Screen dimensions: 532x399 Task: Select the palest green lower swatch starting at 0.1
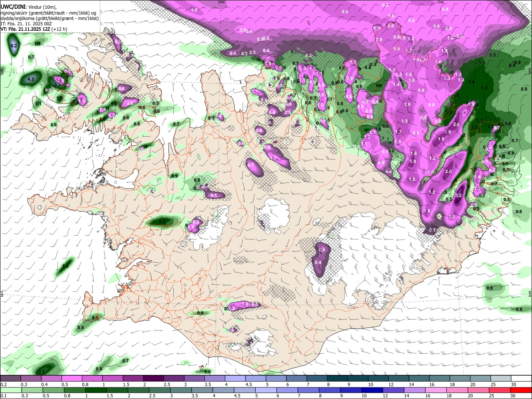click(x=11, y=390)
